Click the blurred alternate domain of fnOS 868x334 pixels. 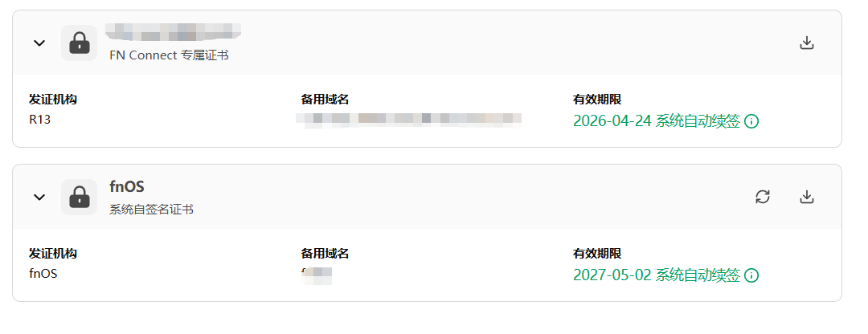point(317,275)
